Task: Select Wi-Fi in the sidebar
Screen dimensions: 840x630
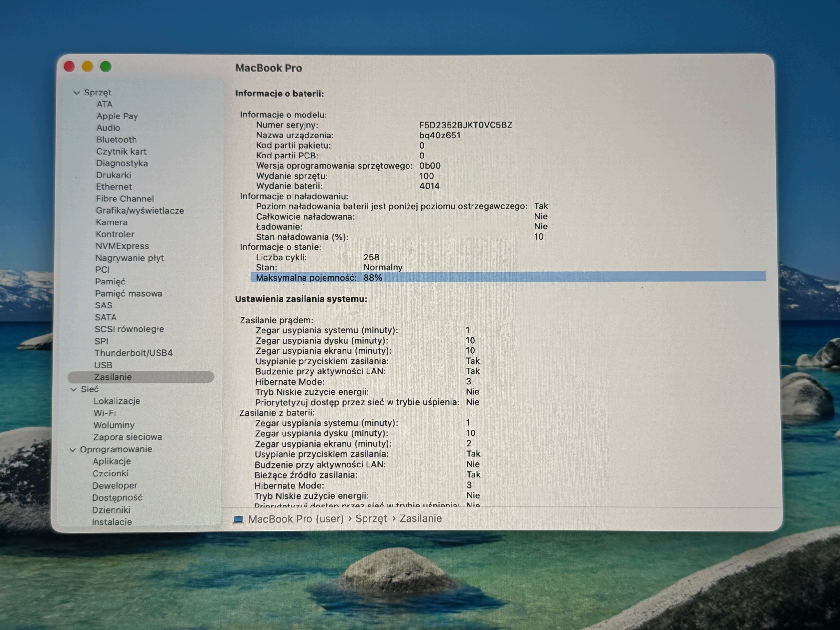Action: click(x=105, y=413)
